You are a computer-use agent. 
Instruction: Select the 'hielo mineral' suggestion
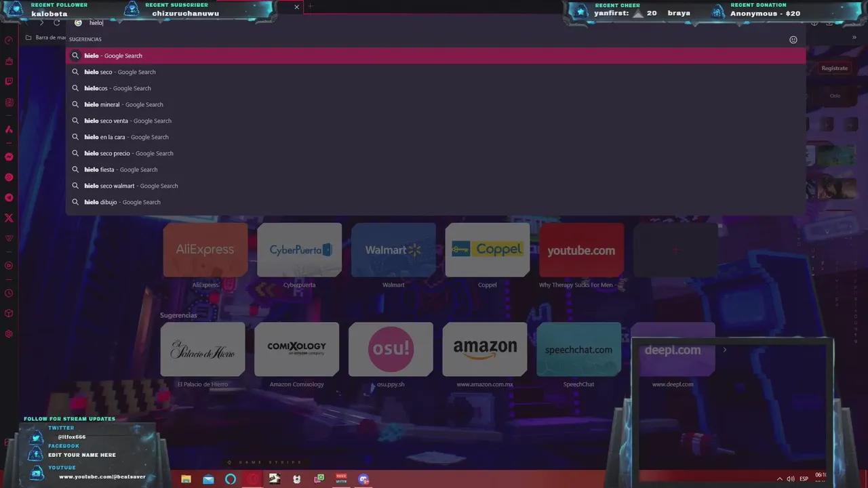tap(435, 104)
